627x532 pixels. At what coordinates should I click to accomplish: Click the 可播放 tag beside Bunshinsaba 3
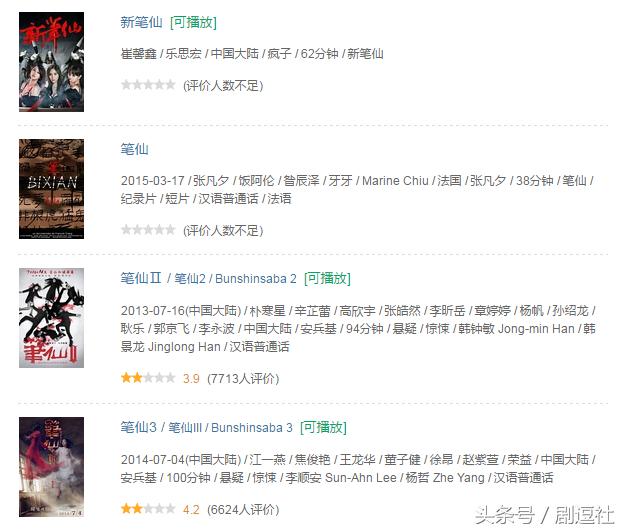click(323, 428)
